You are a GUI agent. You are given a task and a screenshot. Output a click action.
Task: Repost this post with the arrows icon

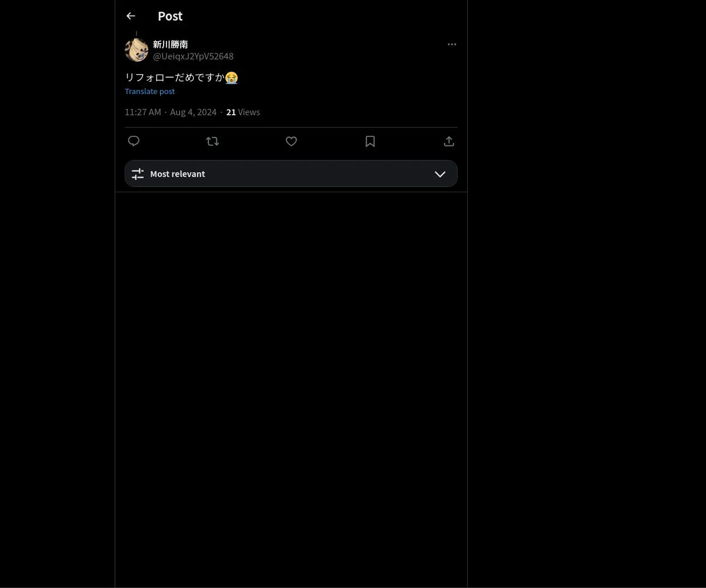point(212,141)
